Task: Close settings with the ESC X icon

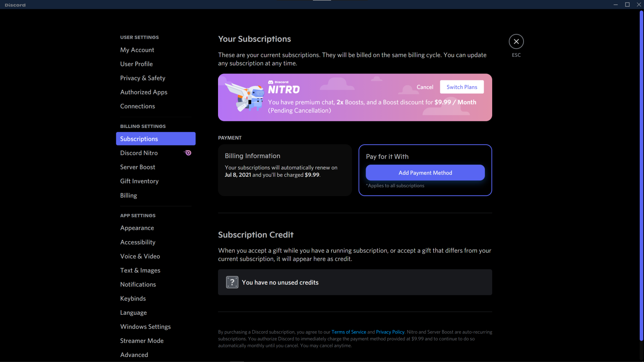Action: [516, 41]
